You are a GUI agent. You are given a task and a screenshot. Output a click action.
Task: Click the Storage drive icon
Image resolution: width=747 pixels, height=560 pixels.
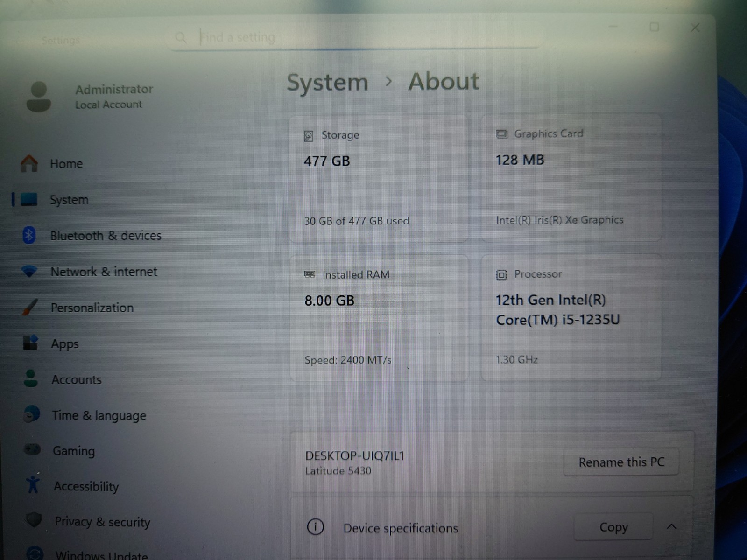309,136
